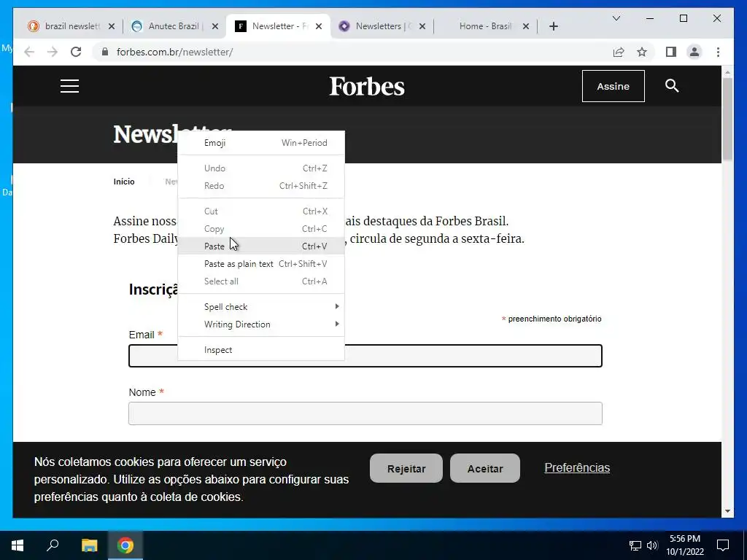Image resolution: width=747 pixels, height=560 pixels.
Task: Open the notification center icon
Action: (723, 545)
